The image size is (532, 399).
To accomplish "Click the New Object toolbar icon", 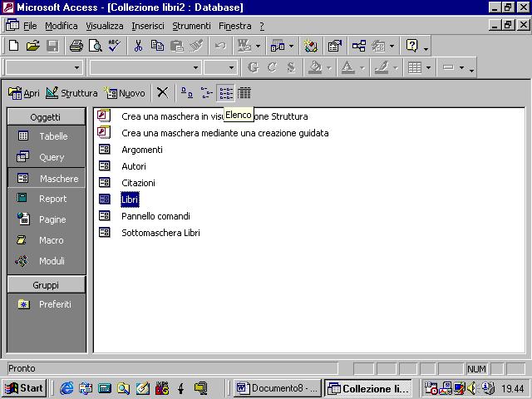I will pyautogui.click(x=378, y=46).
